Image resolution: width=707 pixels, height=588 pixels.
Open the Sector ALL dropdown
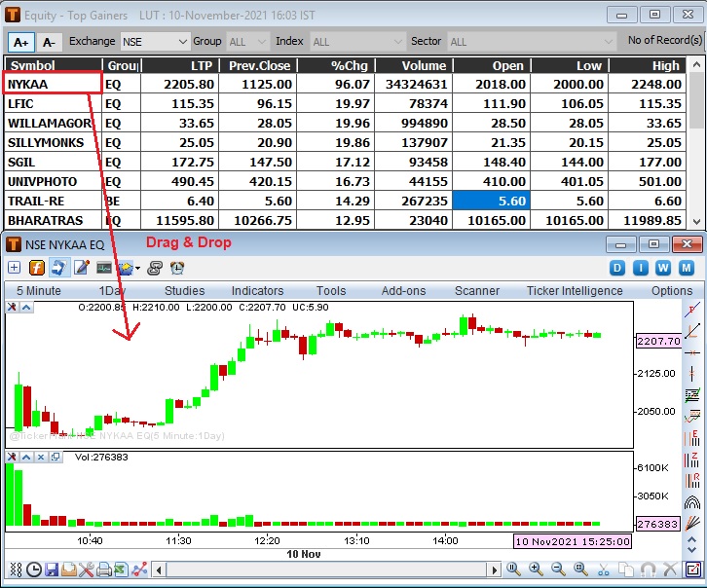point(531,42)
